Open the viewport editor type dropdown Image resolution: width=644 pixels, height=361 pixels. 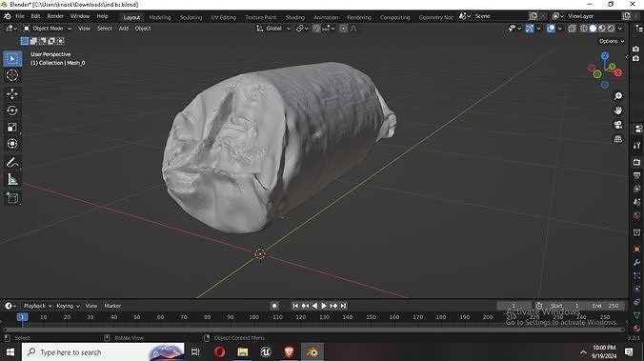pos(10,29)
